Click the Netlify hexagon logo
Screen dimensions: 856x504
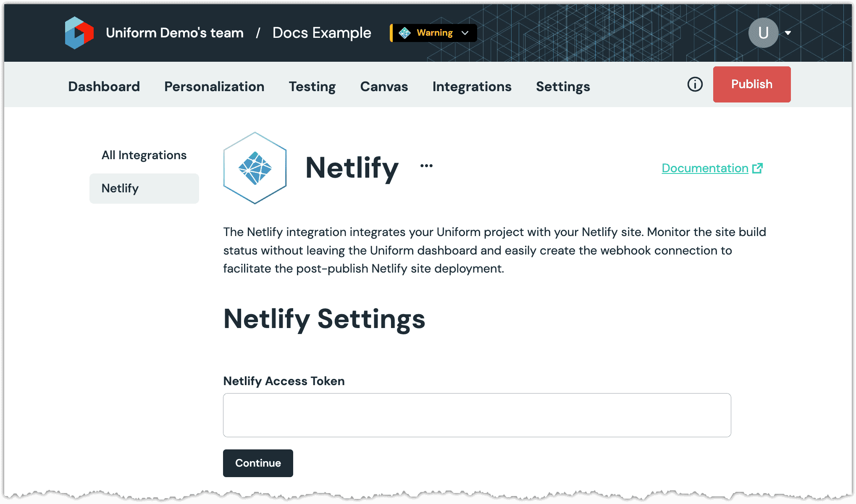pyautogui.click(x=255, y=168)
